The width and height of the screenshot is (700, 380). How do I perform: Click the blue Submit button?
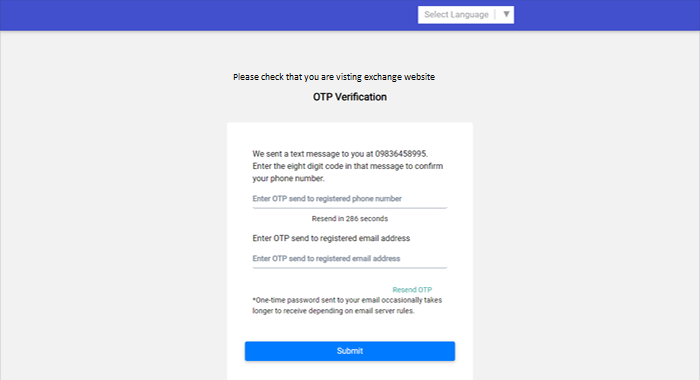coord(350,351)
